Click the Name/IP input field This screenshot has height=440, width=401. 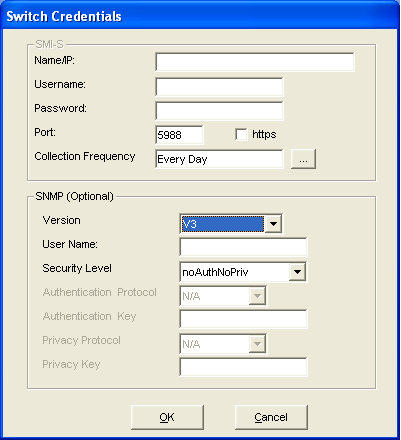255,62
